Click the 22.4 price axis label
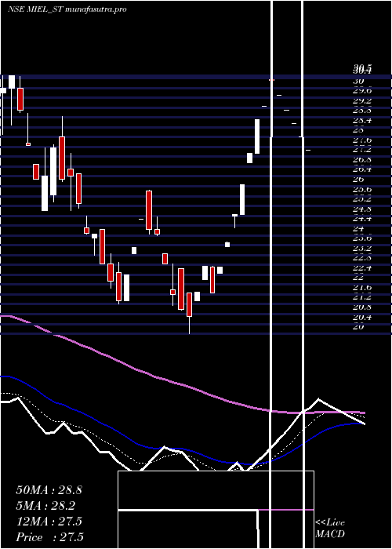392x549 pixels. [x=362, y=268]
